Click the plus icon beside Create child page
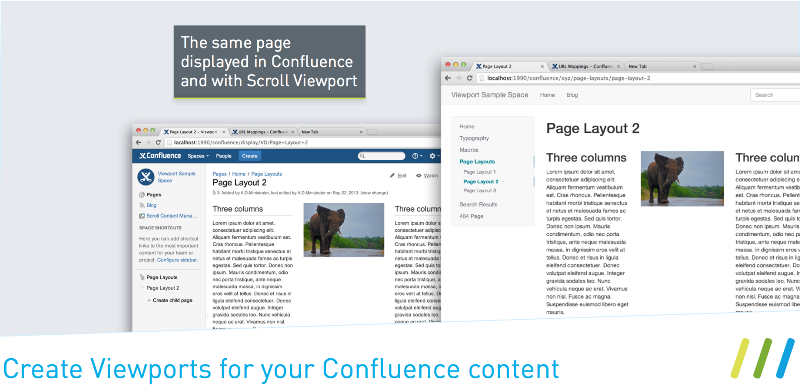Image resolution: width=800 pixels, height=391 pixels. [149, 301]
